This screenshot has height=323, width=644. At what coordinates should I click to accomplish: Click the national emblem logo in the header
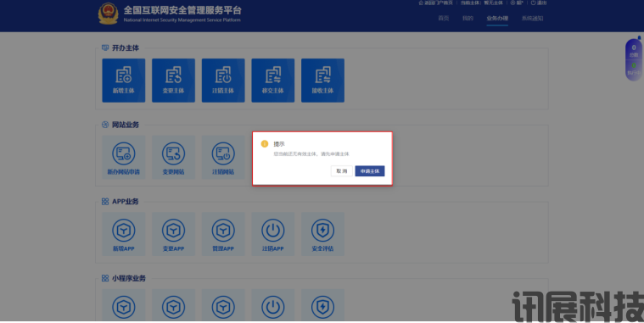(109, 13)
